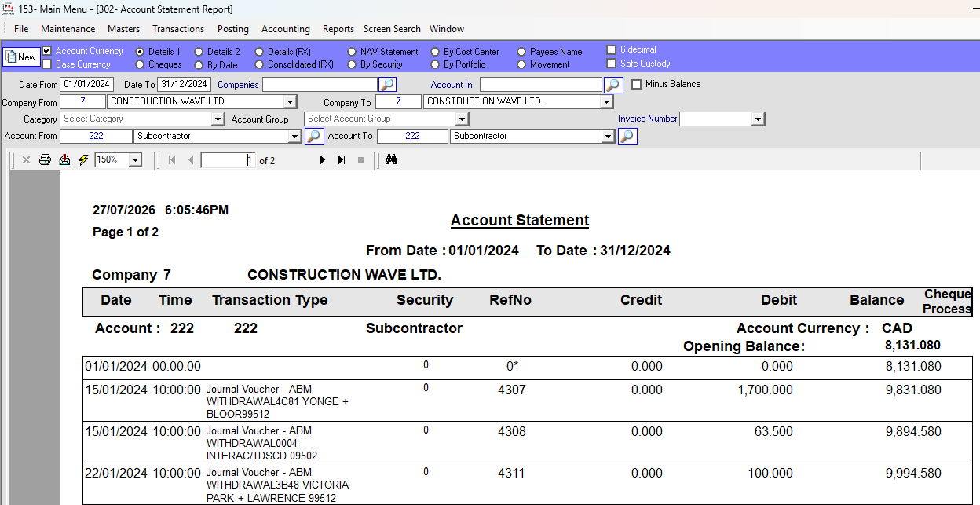Open the Maintenance menu
980x505 pixels.
(x=68, y=29)
